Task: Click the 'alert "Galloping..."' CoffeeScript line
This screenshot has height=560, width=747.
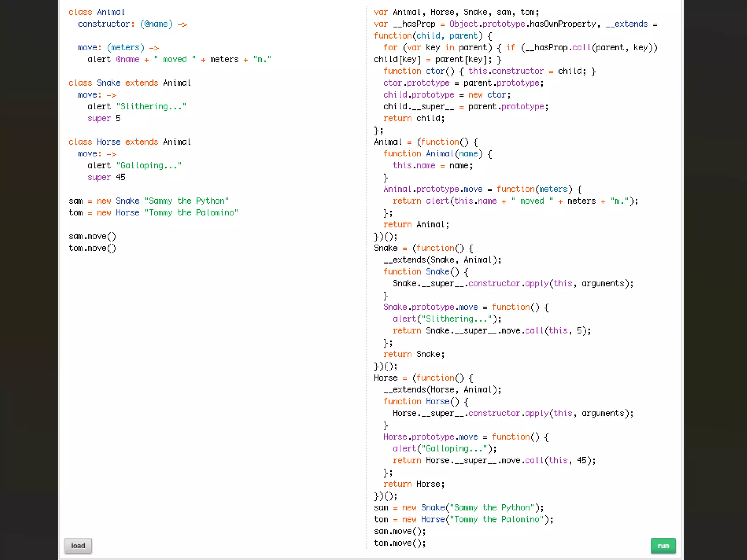Action: [134, 166]
